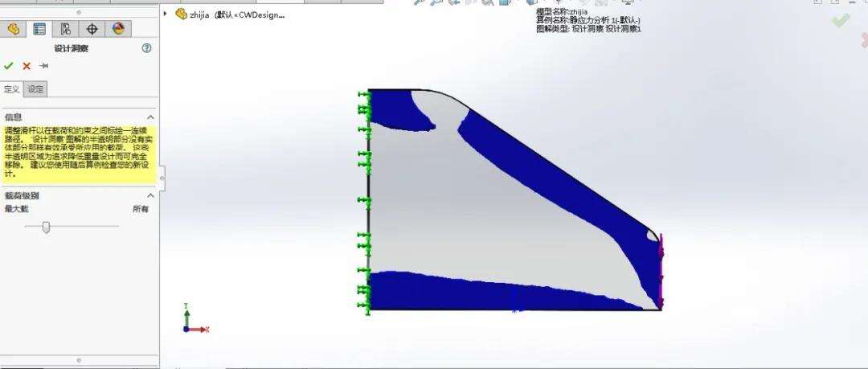
Task: Collapse the 信息 section
Action: coord(149,117)
